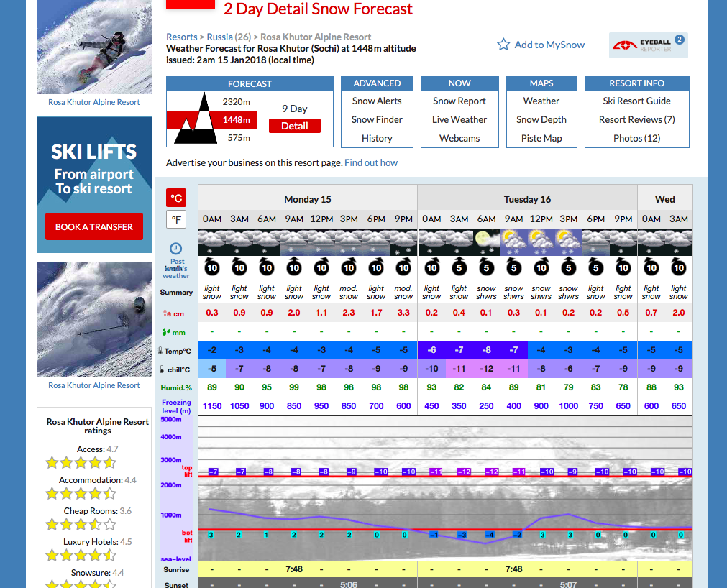
Task: Open skier photo thumbnail below ski lifts ad
Action: pos(94,320)
